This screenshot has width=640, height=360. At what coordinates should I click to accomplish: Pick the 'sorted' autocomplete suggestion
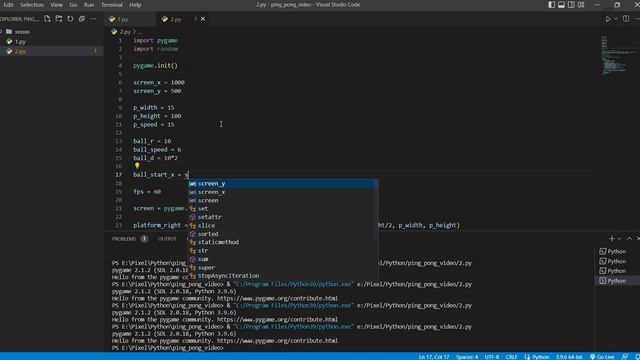click(x=282, y=234)
